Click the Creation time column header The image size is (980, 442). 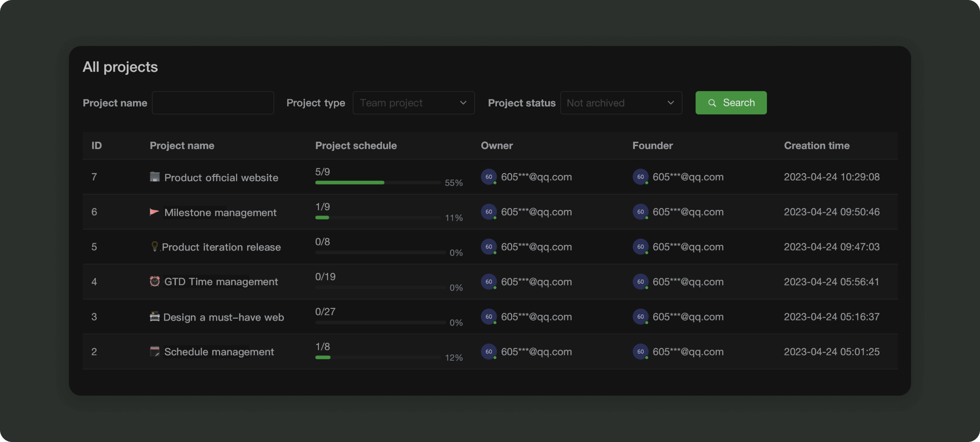(816, 146)
